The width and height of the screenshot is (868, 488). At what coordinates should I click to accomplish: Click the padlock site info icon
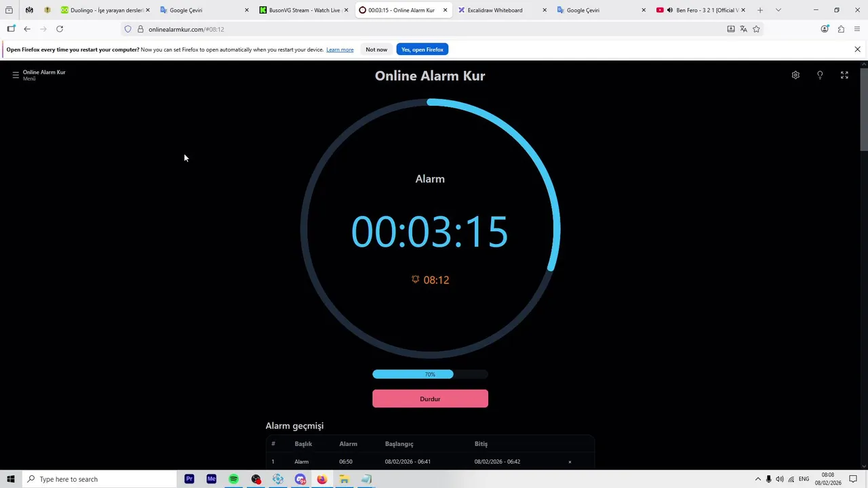(x=140, y=29)
